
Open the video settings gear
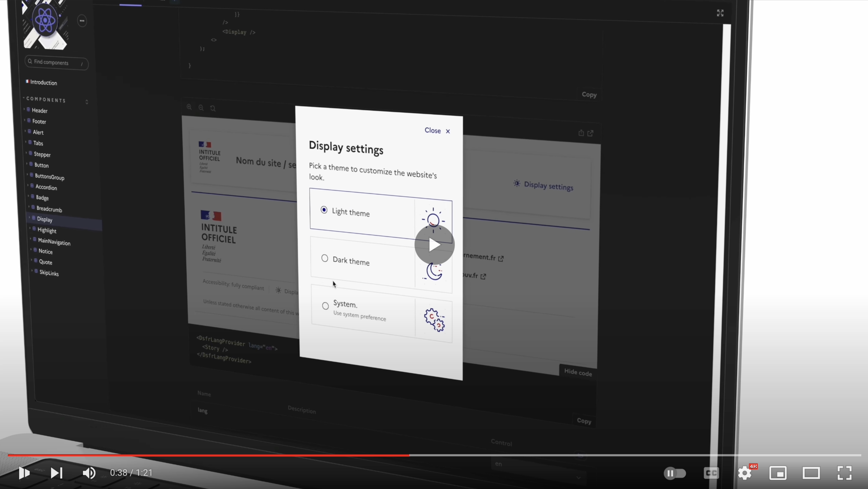(x=745, y=473)
